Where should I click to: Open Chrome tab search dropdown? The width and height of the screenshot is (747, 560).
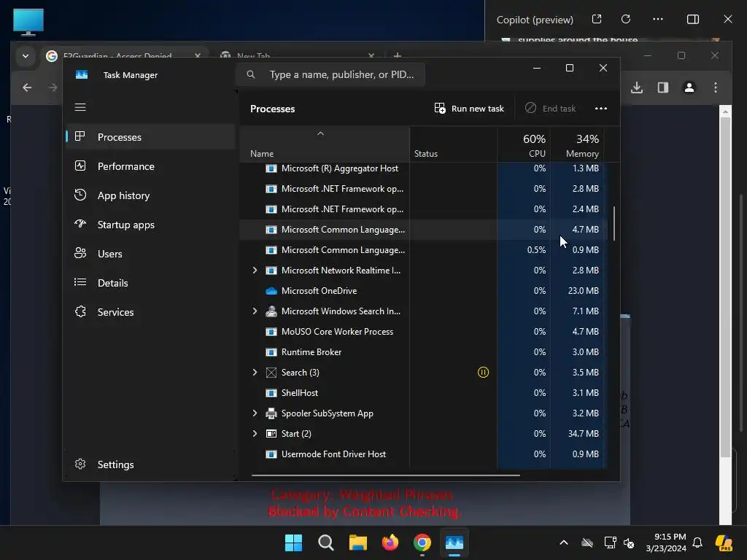(x=26, y=55)
